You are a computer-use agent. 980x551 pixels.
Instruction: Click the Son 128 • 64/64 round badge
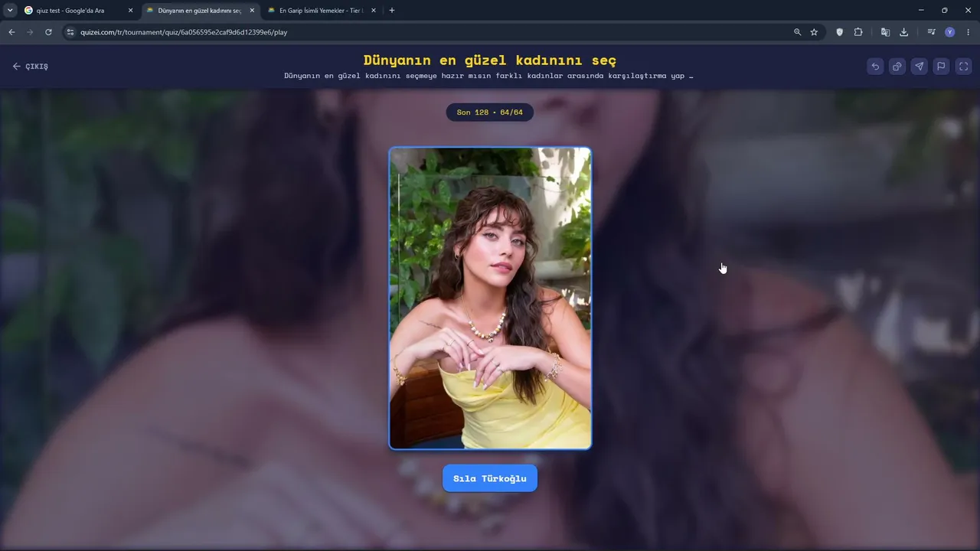[x=490, y=112]
